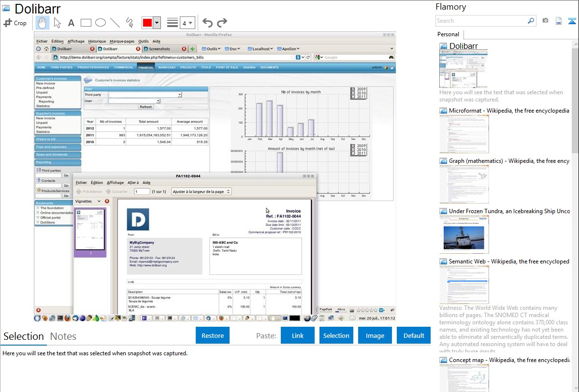
Task: Open the Outils bookmark dropdown in Firefox
Action: coord(212,48)
